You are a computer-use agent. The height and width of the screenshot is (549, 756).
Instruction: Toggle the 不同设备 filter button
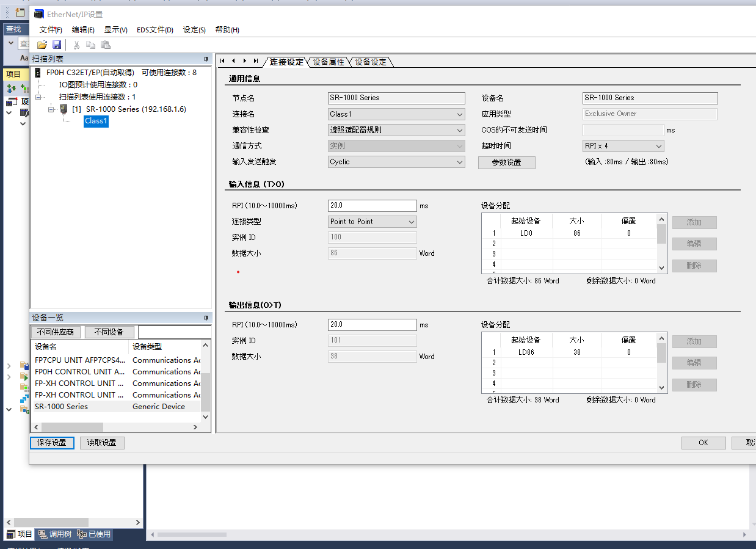pos(109,332)
